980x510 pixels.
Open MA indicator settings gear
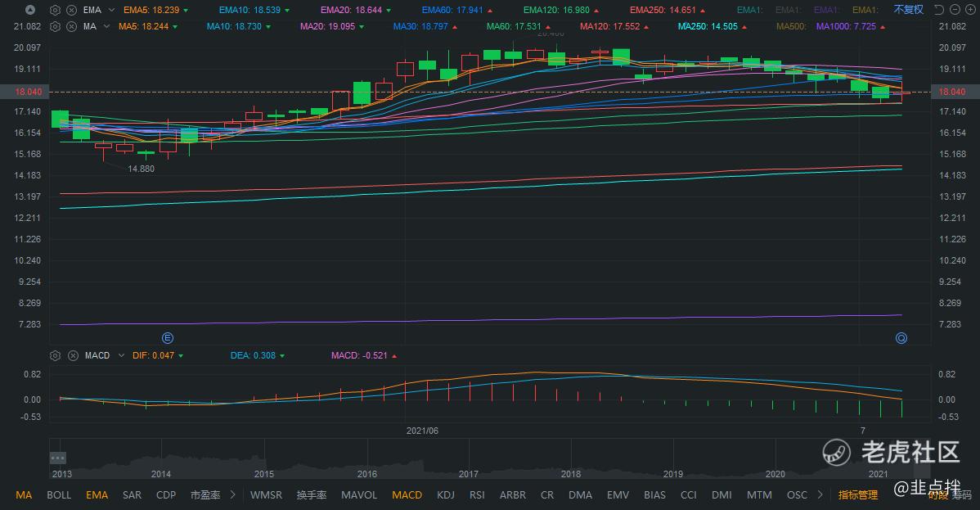coord(55,26)
